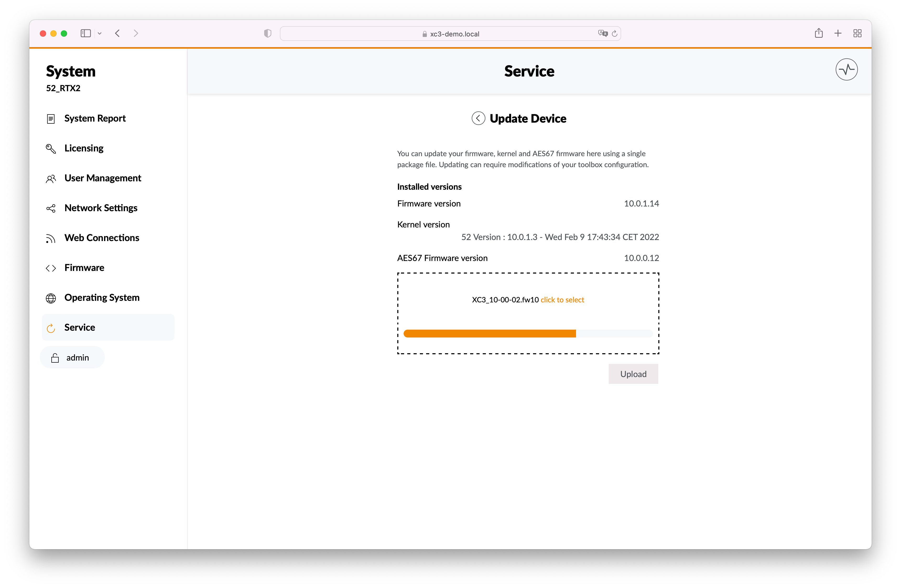
Task: Expand the sidebar options dropdown chevron
Action: pyautogui.click(x=100, y=34)
